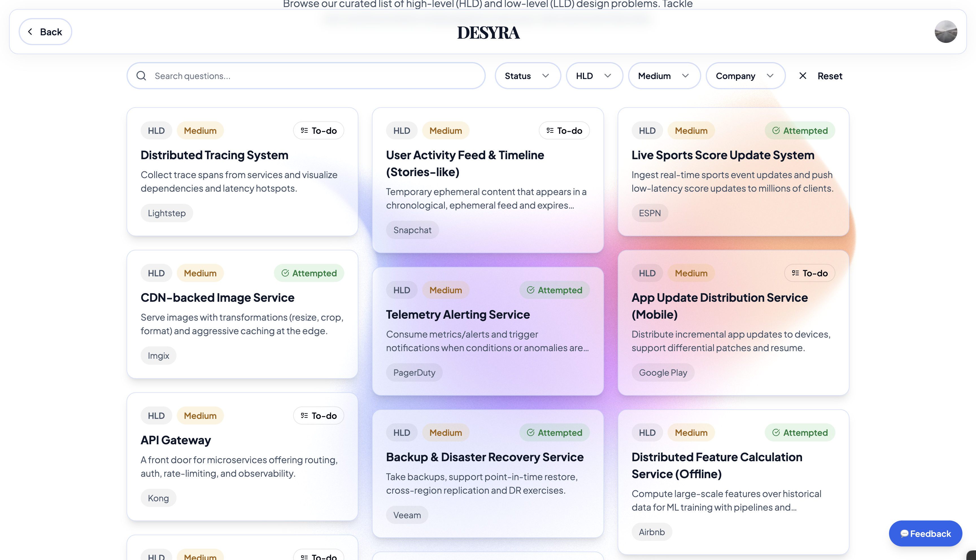Toggle the To-do status badge on API Gateway card
This screenshot has height=560, width=976.
tap(318, 415)
